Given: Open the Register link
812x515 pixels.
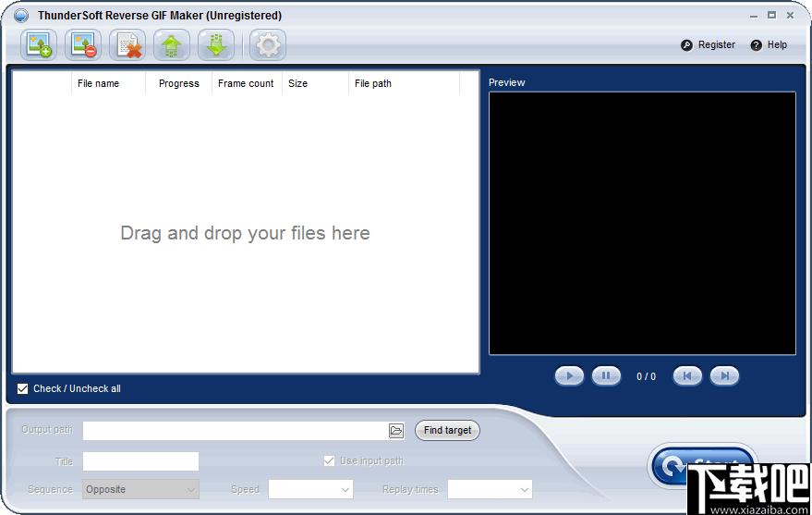Looking at the screenshot, I should (x=716, y=45).
